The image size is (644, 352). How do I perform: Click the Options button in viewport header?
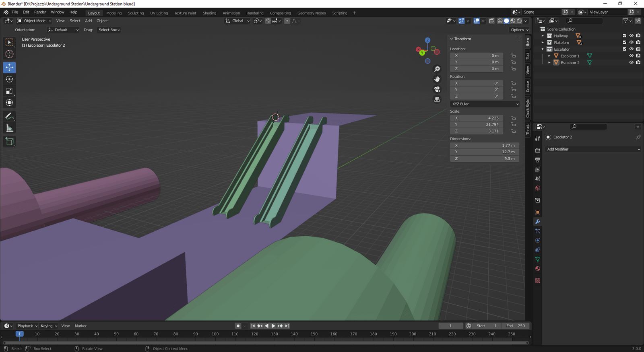pos(519,30)
